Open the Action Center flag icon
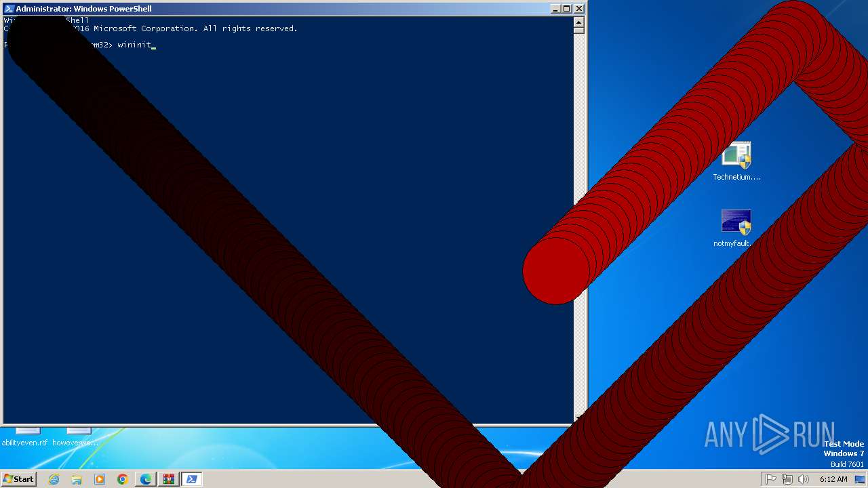This screenshot has height=488, width=868. click(x=771, y=479)
